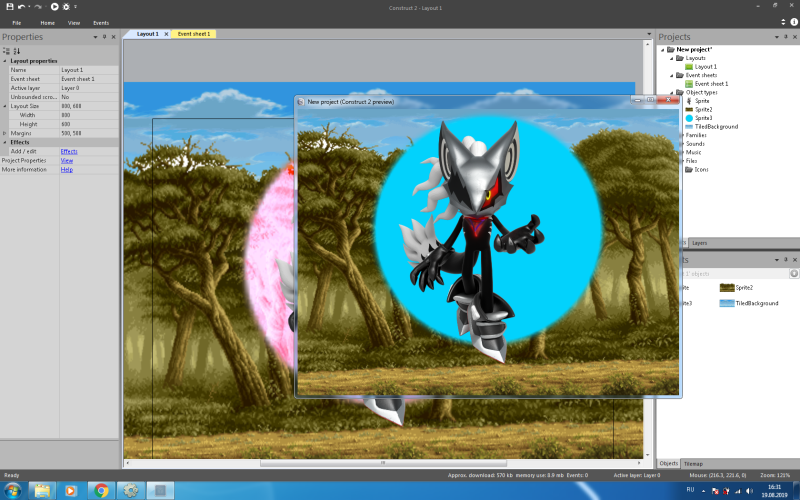Open the undo history dropdown arrow
Screen dimensions: 800x500
click(x=29, y=7)
